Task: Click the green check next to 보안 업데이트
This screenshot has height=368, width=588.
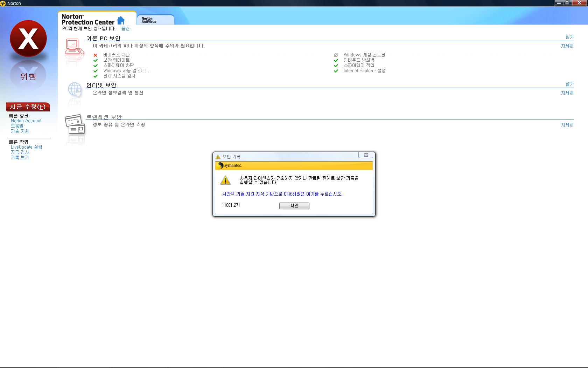Action: tap(95, 60)
